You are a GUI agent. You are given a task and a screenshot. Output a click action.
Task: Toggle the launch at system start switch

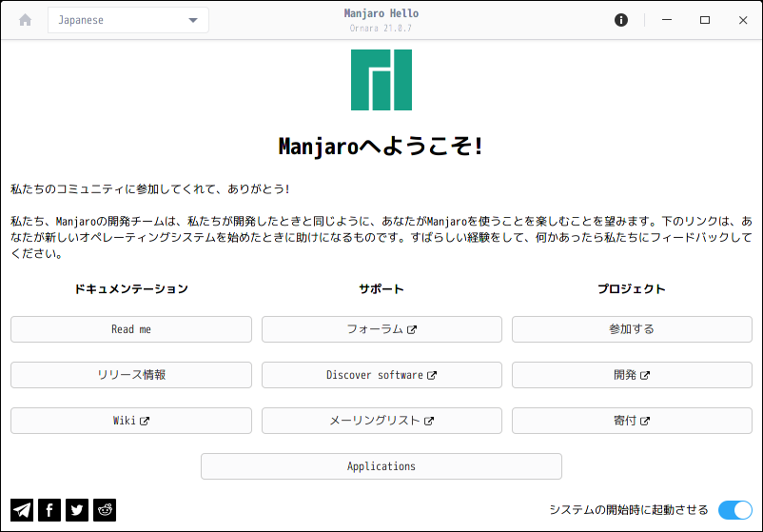734,510
